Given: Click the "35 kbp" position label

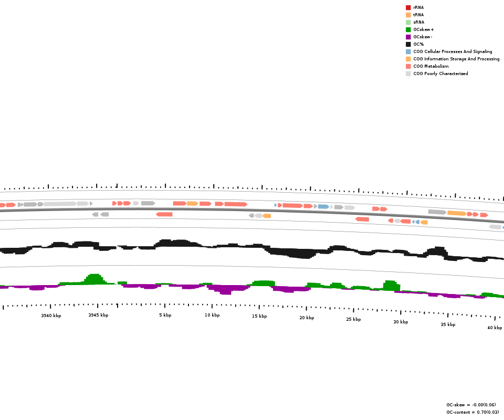Looking at the screenshot, I should click(448, 324).
